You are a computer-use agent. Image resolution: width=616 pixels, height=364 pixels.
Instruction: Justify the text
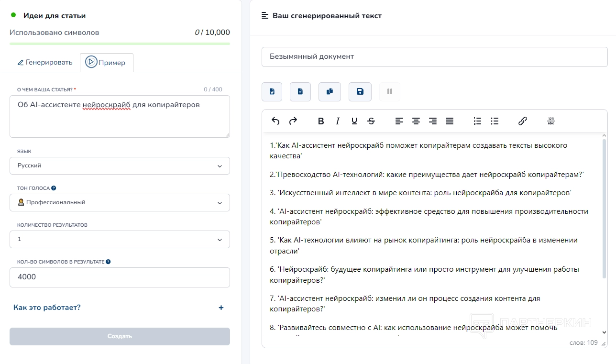coord(450,121)
